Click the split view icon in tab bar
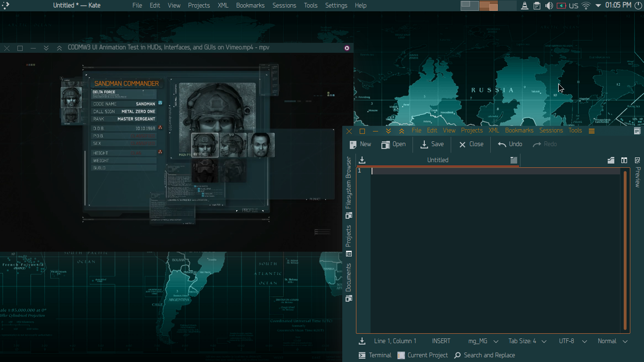This screenshot has height=362, width=644. (624, 161)
